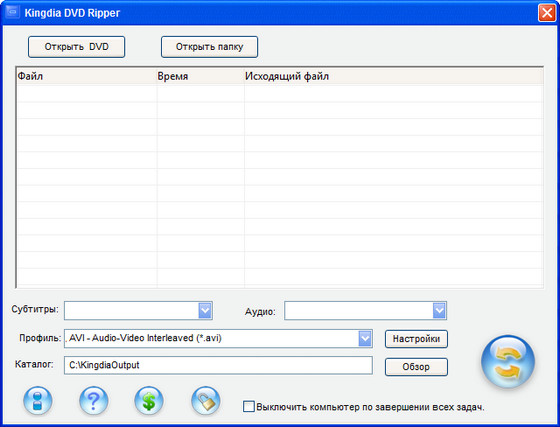Enable Выключить компьютер по завершении checkbox
This screenshot has width=560, height=427.
249,407
